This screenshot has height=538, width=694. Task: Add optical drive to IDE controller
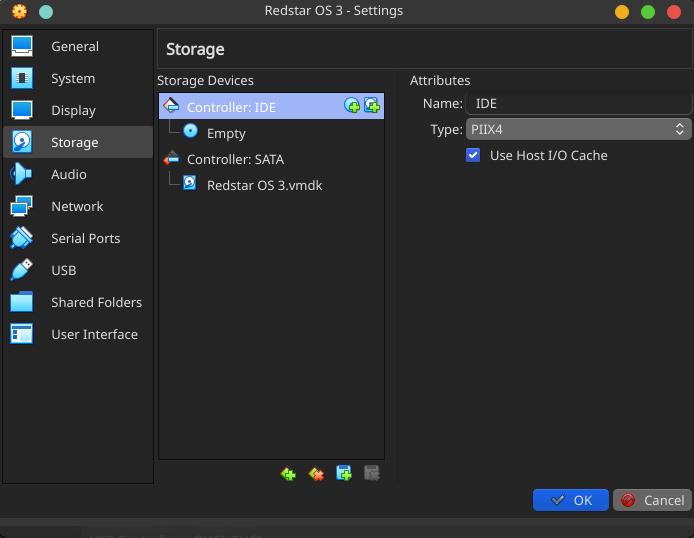352,106
